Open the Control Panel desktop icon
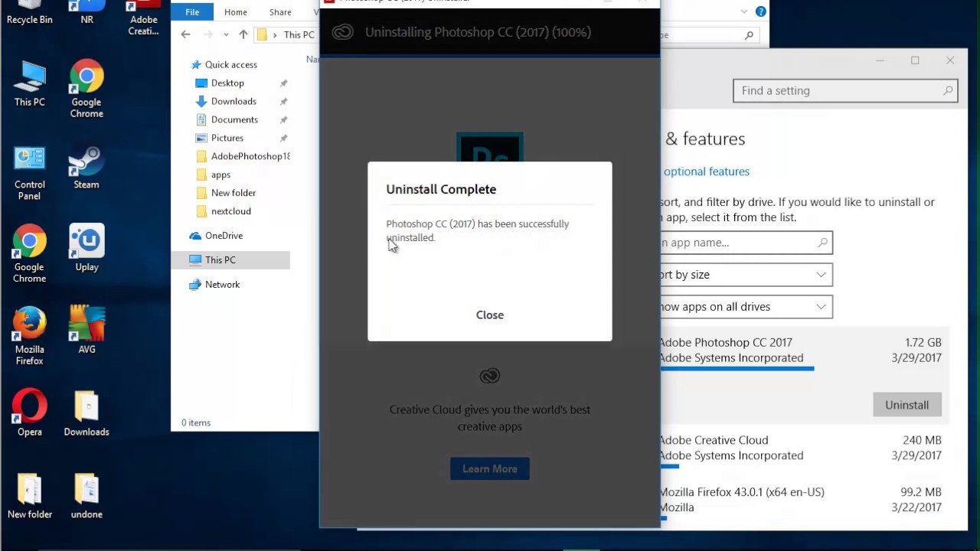Viewport: 980px width, 551px height. (x=30, y=171)
